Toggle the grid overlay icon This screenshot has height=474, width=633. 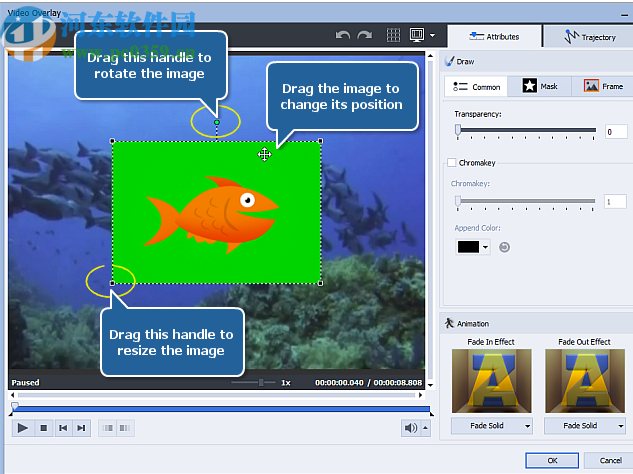[x=393, y=36]
